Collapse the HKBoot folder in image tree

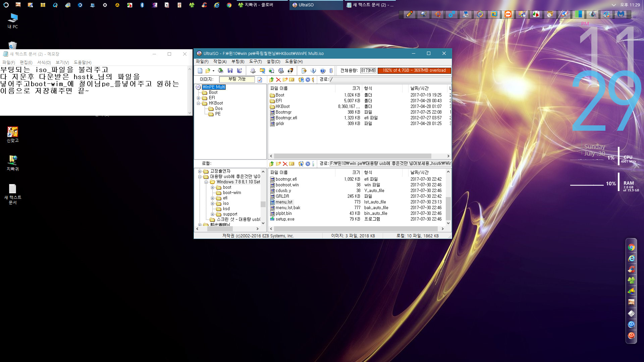tap(198, 103)
